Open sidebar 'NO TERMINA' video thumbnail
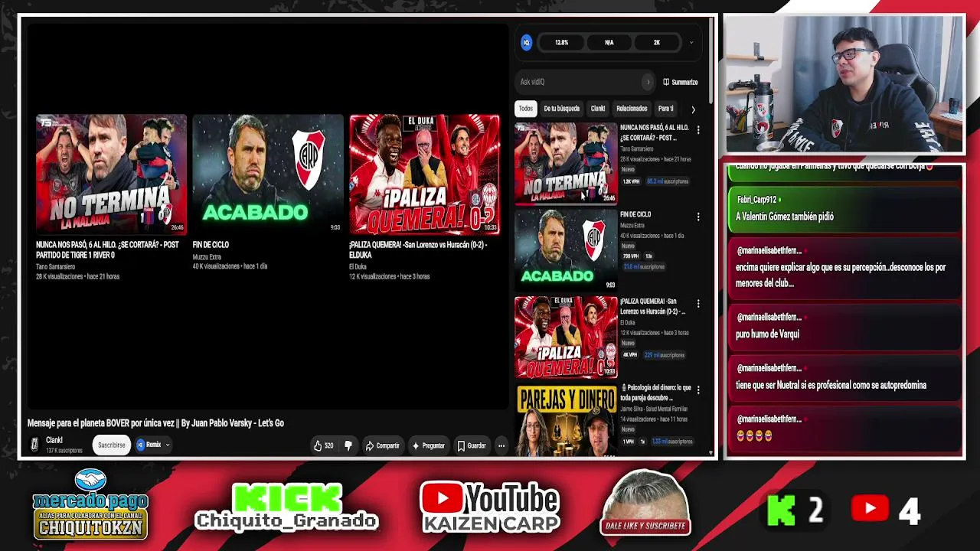The image size is (980, 551). tap(566, 163)
